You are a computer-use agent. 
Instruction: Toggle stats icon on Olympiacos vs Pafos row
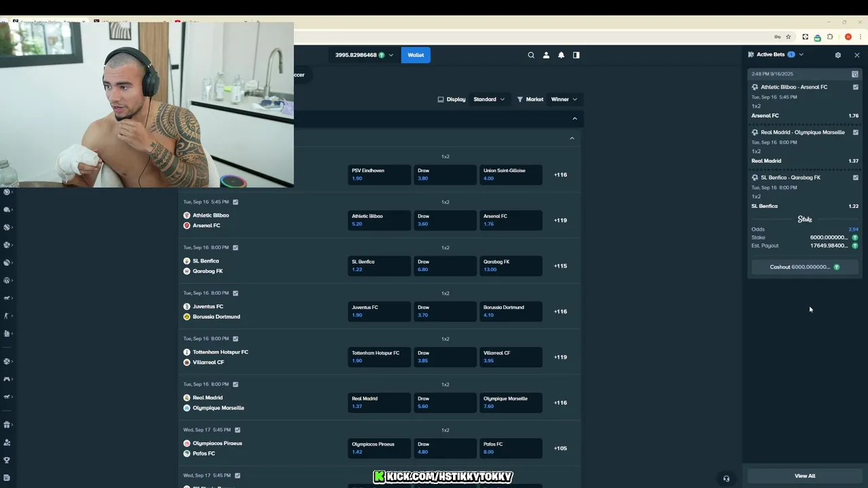pos(237,430)
